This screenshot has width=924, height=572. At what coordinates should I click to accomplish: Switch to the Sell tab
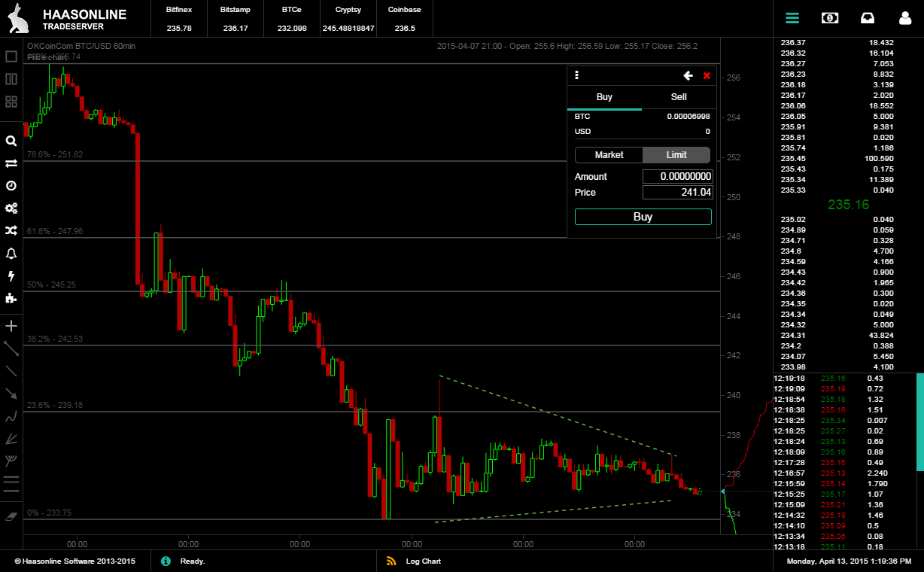pyautogui.click(x=679, y=97)
